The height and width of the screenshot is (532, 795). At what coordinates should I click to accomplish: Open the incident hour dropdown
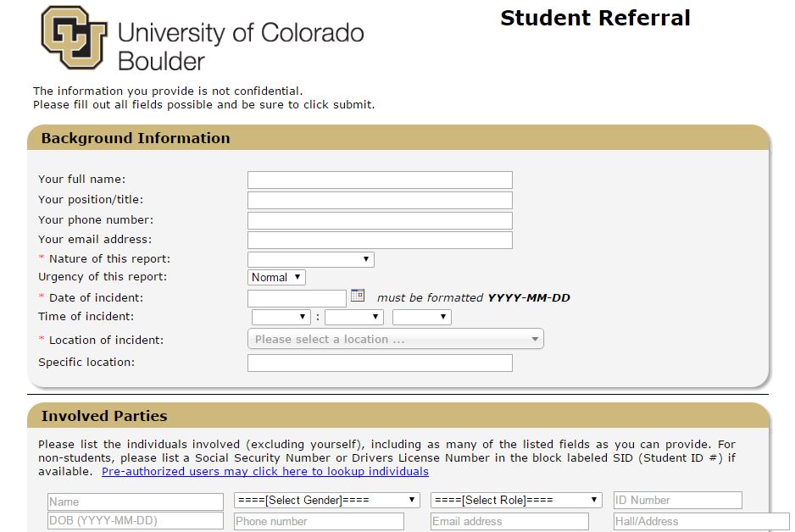coord(281,317)
